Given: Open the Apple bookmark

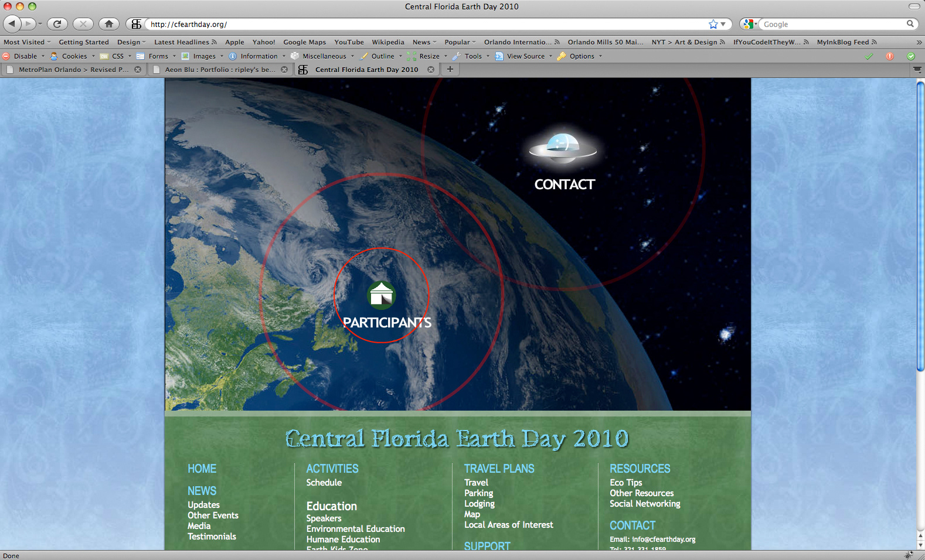Looking at the screenshot, I should [234, 42].
